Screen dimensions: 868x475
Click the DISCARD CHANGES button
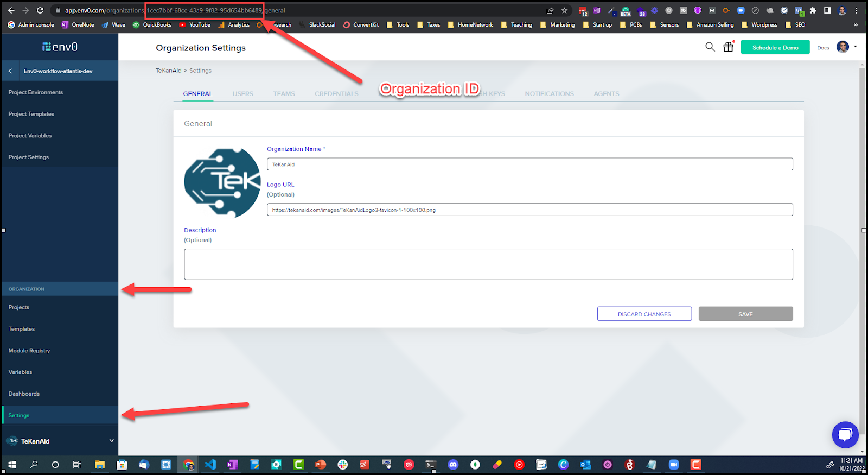[x=644, y=314]
